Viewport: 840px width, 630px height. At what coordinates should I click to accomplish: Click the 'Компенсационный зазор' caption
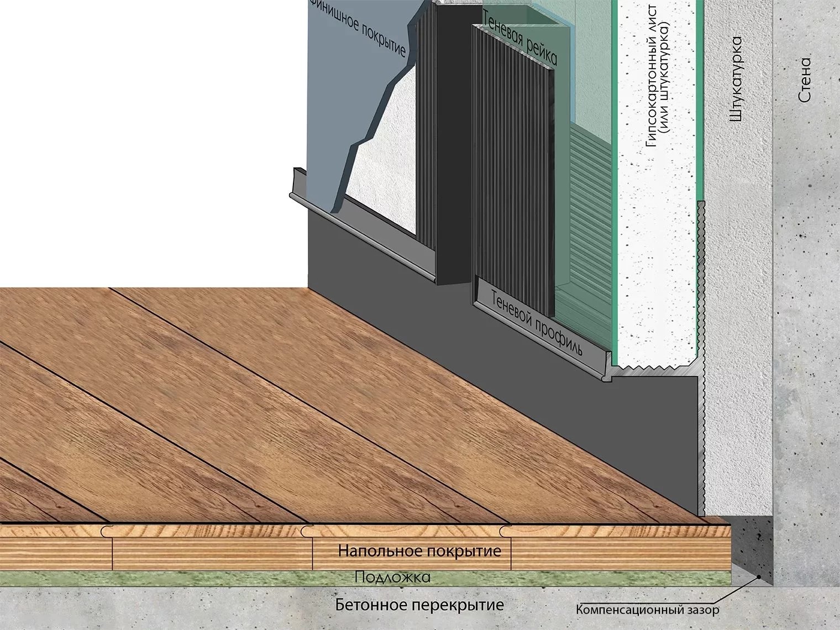[647, 611]
